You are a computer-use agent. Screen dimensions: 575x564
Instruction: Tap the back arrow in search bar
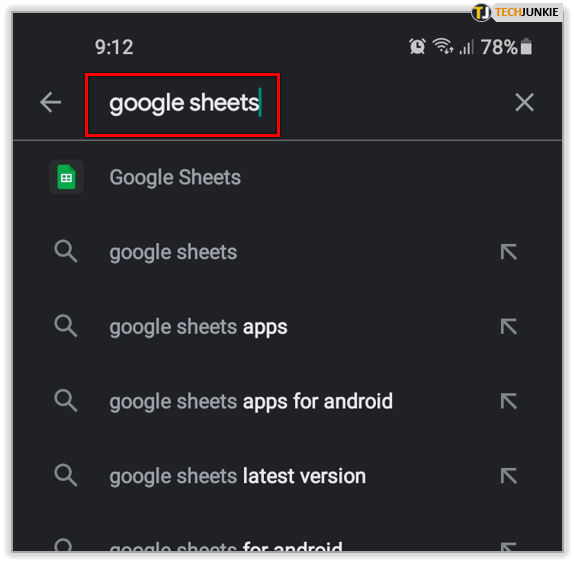pos(51,102)
